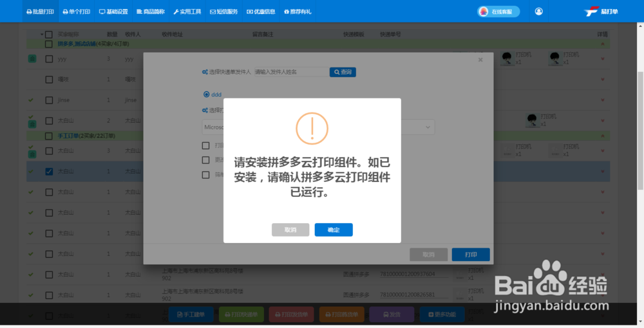Click the blue 打印 button in the print dialog

click(471, 255)
